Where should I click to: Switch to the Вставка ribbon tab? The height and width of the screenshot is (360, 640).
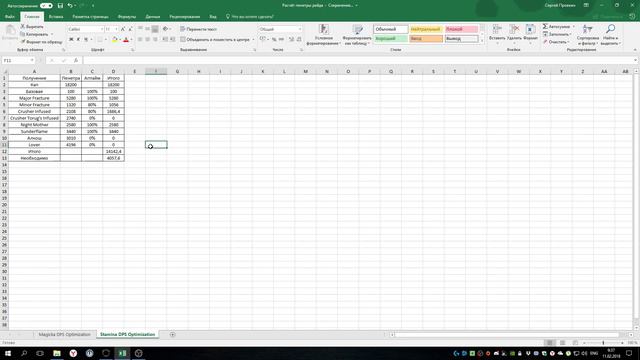(56, 17)
